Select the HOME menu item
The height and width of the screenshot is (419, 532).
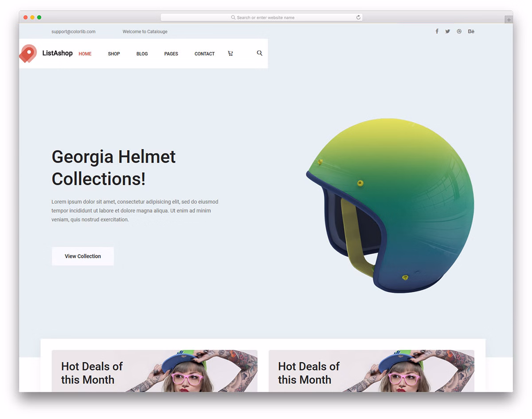click(85, 54)
